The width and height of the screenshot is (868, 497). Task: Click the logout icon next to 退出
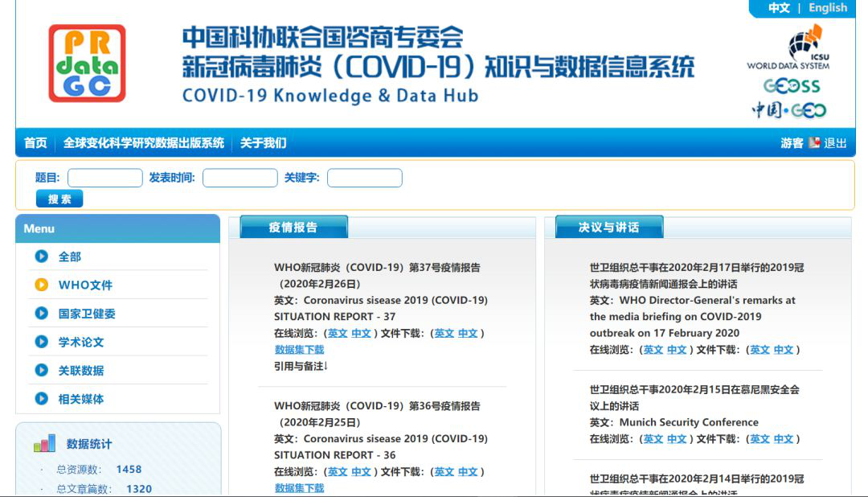click(x=813, y=141)
